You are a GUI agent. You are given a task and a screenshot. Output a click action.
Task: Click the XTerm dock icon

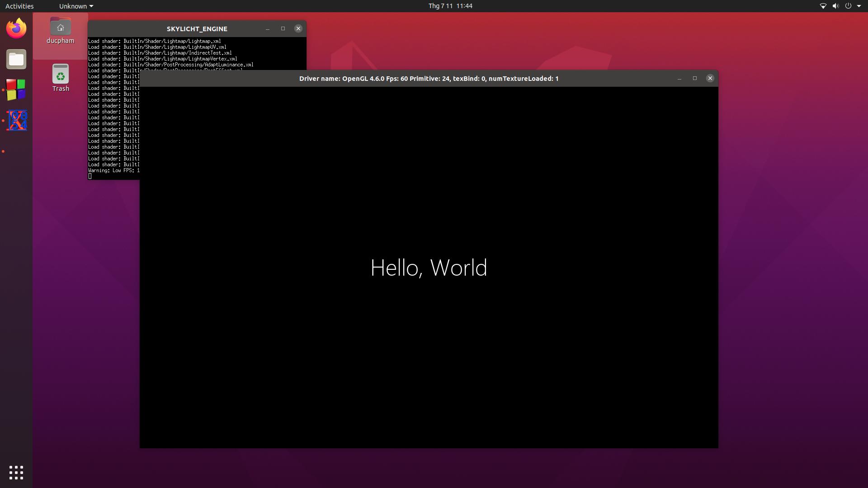[x=17, y=121]
